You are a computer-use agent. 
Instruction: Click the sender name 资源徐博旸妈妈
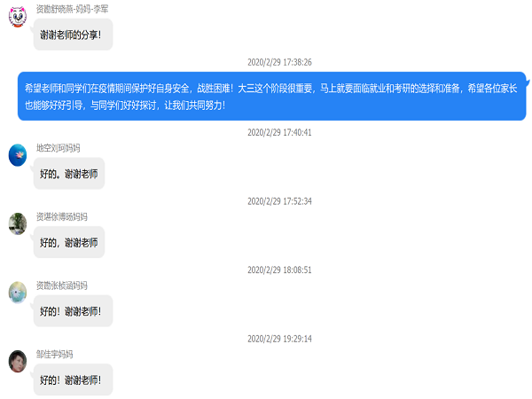click(61, 217)
